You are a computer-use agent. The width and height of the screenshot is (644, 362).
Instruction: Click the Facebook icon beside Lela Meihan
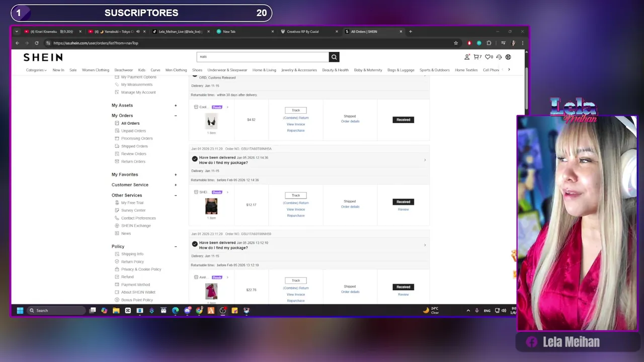(x=531, y=342)
